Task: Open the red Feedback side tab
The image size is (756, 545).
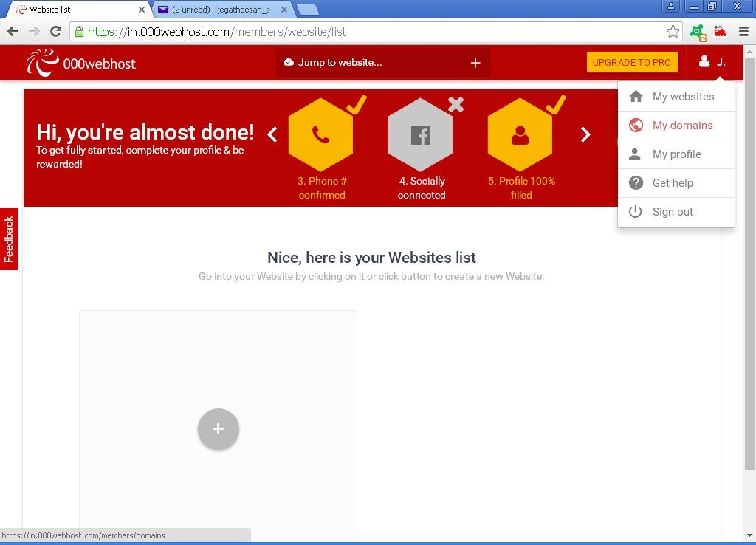Action: [x=9, y=239]
